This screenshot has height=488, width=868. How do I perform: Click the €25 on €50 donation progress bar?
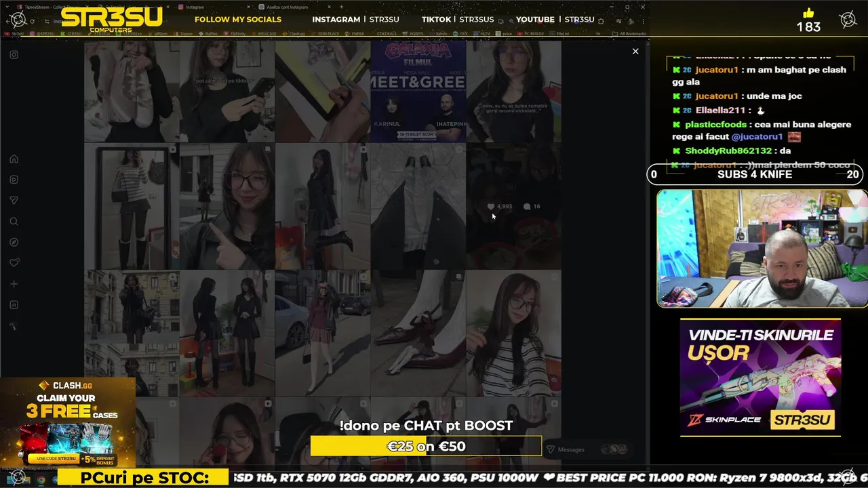click(426, 446)
